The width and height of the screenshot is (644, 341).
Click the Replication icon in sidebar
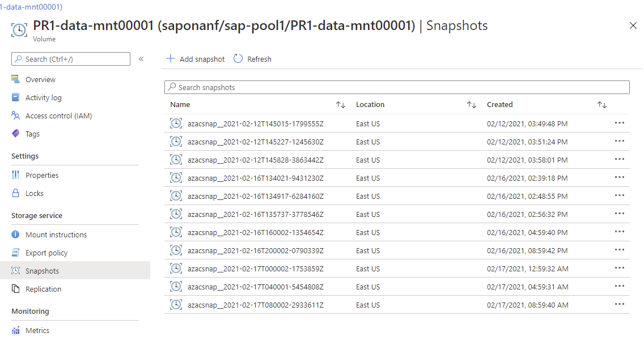[16, 289]
